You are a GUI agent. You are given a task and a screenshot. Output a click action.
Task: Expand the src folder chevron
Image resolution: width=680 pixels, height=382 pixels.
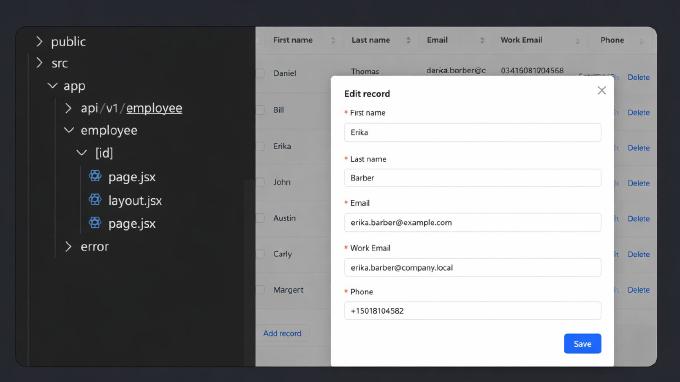coord(39,63)
